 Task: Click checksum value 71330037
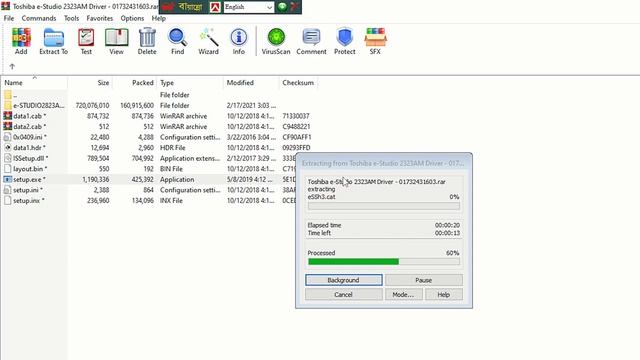point(296,116)
